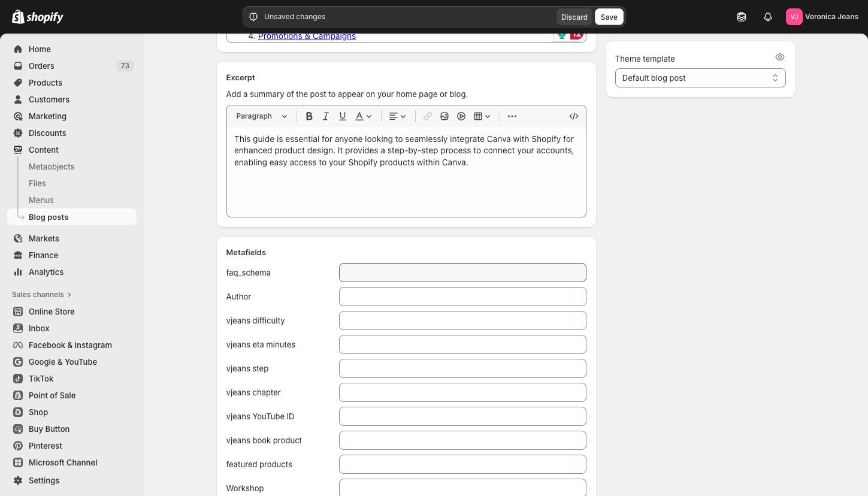Go to Home in sidebar
This screenshot has width=868, height=496.
(x=40, y=49)
